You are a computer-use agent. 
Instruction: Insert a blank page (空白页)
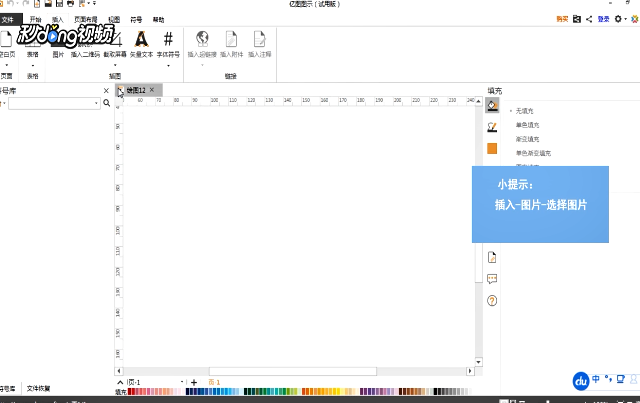tap(7, 44)
